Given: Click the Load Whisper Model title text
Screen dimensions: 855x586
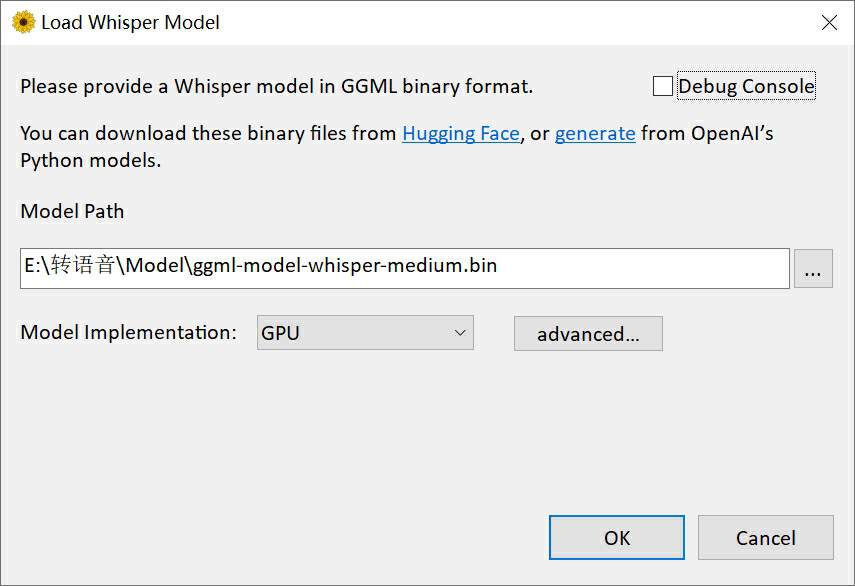Looking at the screenshot, I should [x=130, y=22].
